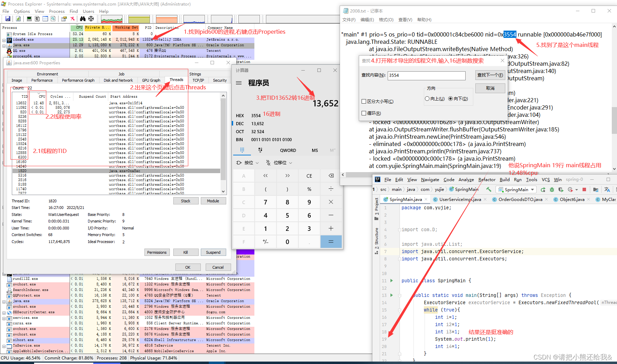Viewport: 617px width, 364px height.
Task: Select OCT base in the calculator
Action: pos(240,132)
